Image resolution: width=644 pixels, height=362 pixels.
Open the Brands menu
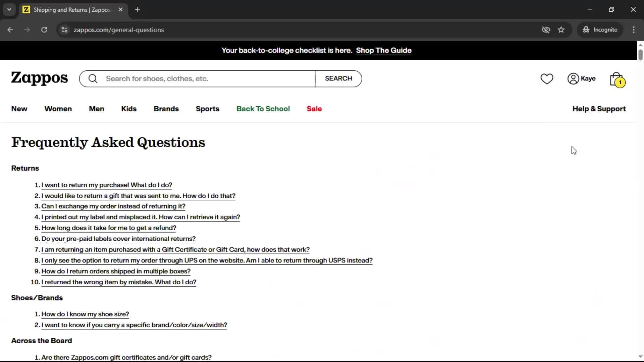click(166, 109)
